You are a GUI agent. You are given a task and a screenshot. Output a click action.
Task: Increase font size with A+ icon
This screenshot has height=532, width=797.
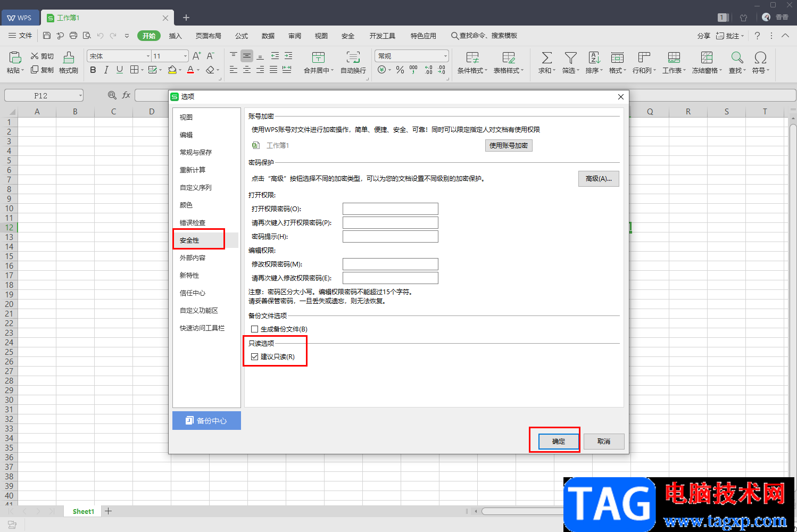[196, 56]
